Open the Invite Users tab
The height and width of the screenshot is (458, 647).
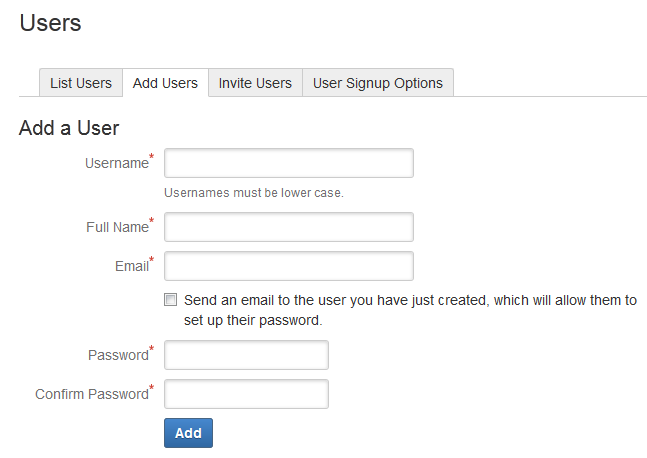click(x=255, y=83)
